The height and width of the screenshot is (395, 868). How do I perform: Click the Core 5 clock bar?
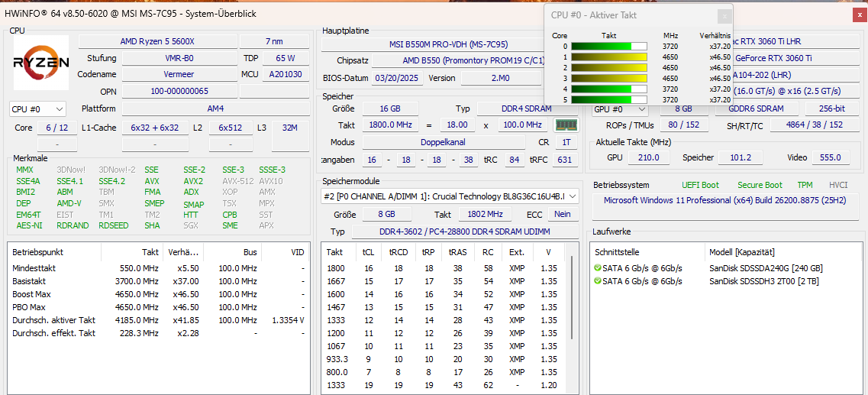[x=609, y=100]
